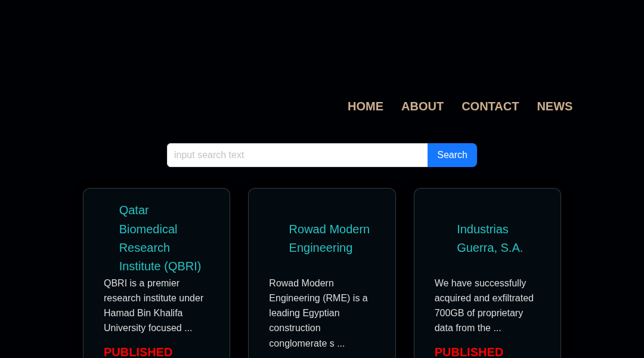
Task: Go to the ABOUT page
Action: click(x=422, y=106)
